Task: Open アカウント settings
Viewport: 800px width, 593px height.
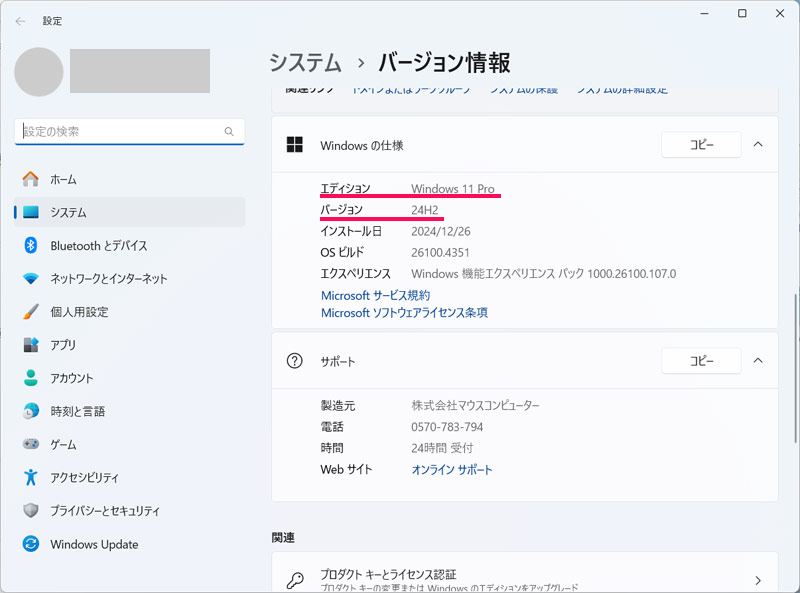Action: click(x=130, y=378)
